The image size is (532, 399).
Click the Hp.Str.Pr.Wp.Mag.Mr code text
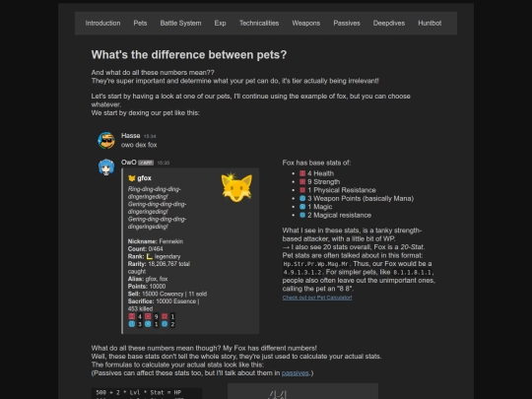(x=317, y=264)
